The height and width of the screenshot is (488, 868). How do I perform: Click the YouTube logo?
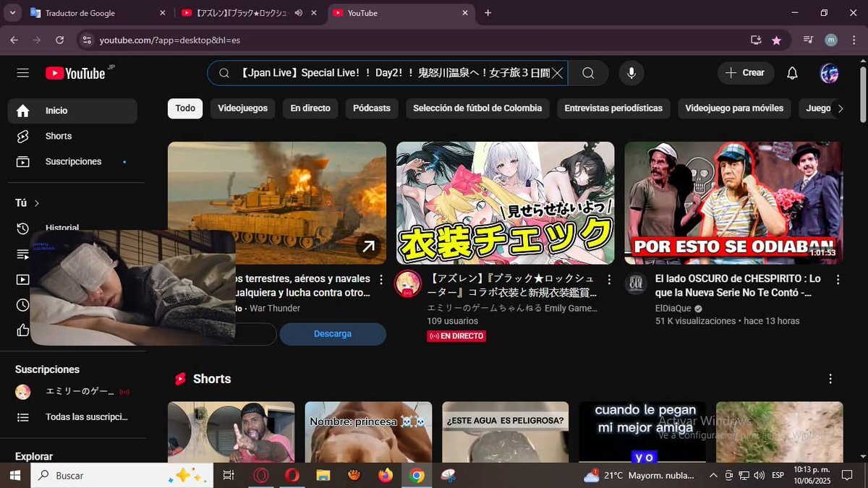coord(75,73)
